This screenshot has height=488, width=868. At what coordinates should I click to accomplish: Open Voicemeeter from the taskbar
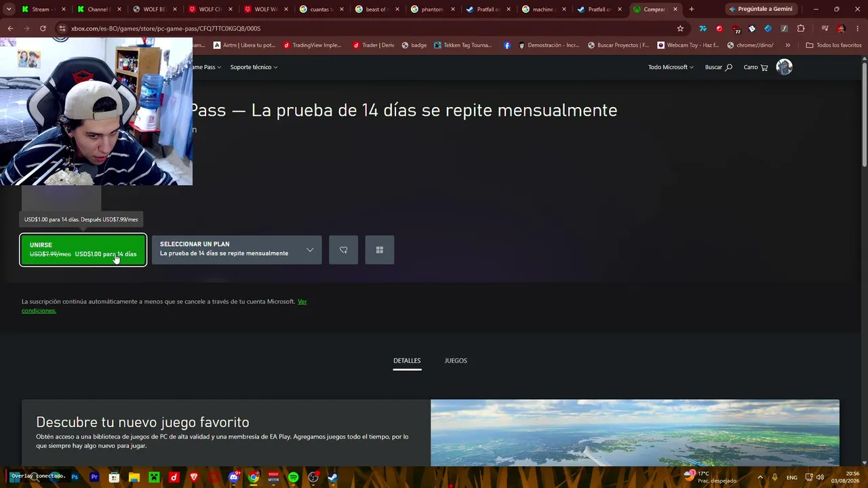coord(273,477)
